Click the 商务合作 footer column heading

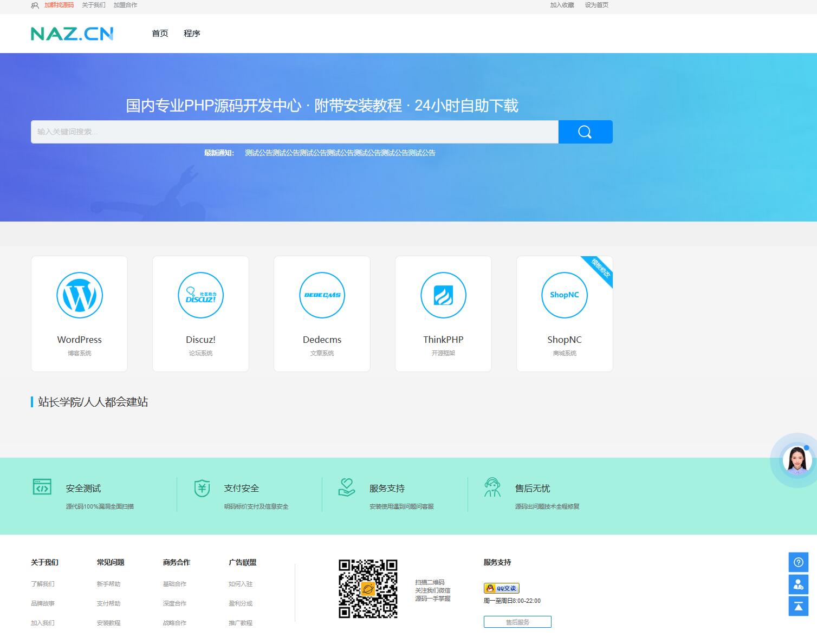coord(177,562)
